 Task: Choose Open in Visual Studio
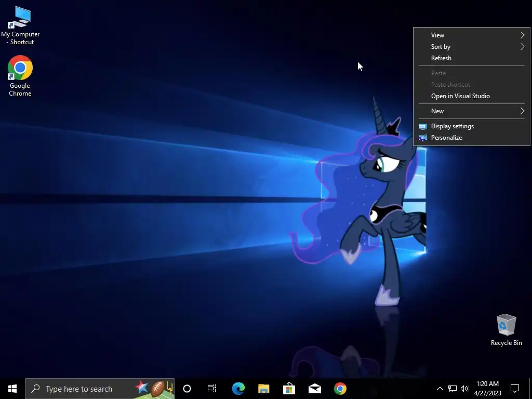click(472, 96)
